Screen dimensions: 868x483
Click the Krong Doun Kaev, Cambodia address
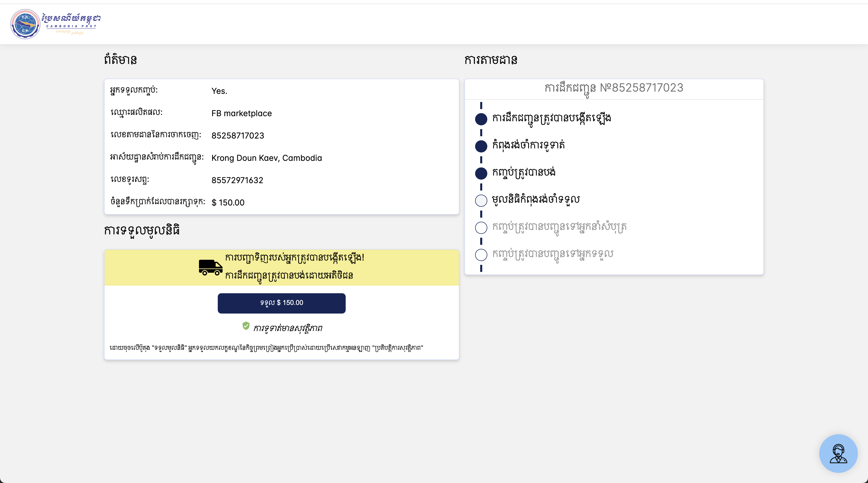(x=266, y=158)
